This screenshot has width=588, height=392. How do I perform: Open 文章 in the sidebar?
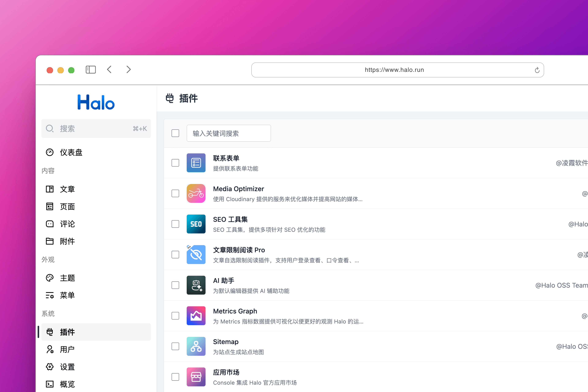pyautogui.click(x=96, y=189)
